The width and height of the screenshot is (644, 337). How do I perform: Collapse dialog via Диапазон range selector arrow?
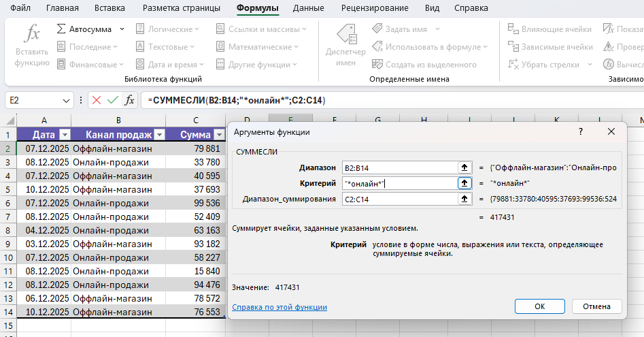(465, 167)
